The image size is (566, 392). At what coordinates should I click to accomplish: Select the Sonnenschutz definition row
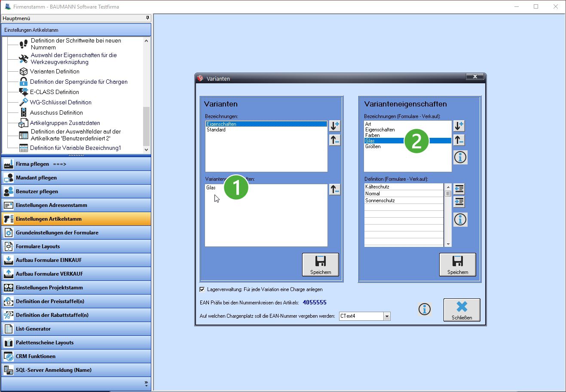[404, 201]
